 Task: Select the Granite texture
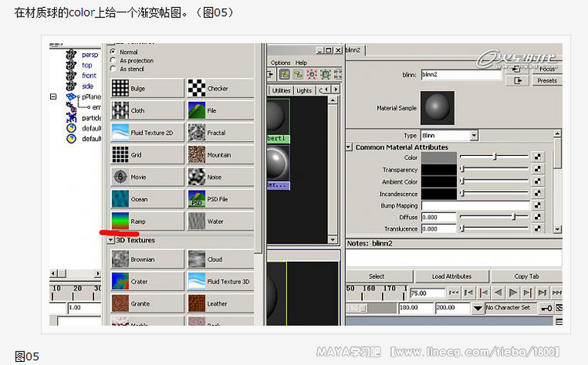coord(147,304)
